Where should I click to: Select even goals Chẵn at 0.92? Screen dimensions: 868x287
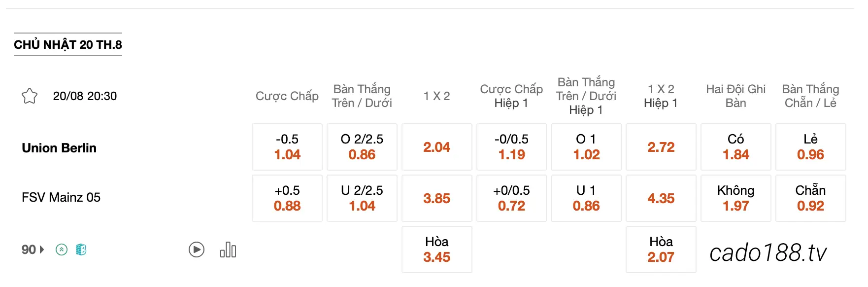tap(811, 198)
